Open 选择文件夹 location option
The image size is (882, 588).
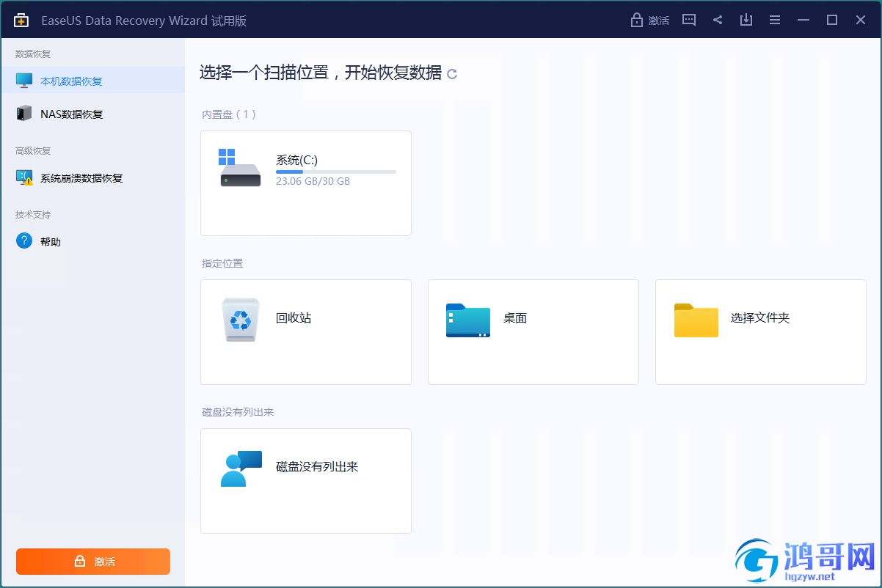[x=761, y=332]
